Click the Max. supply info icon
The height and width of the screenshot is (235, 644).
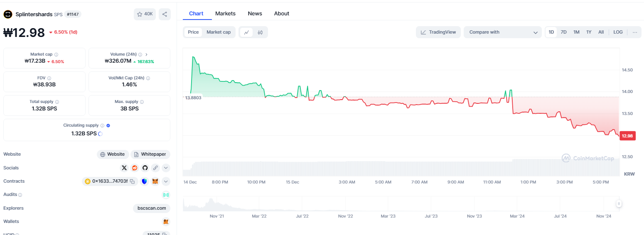pyautogui.click(x=142, y=102)
